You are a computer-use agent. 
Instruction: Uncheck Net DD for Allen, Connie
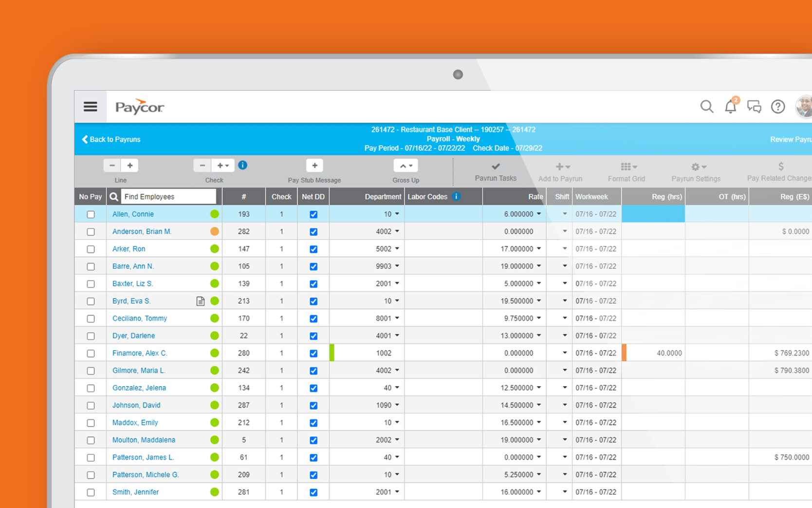click(x=313, y=214)
